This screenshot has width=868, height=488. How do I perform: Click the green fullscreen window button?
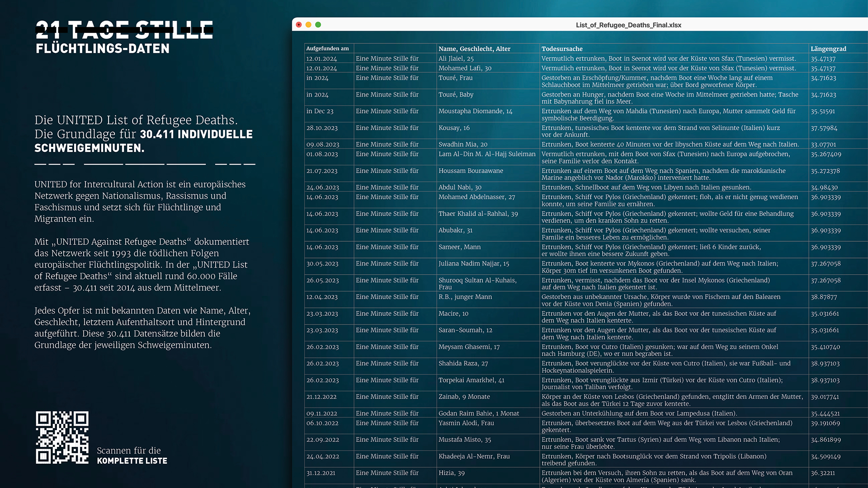point(318,25)
